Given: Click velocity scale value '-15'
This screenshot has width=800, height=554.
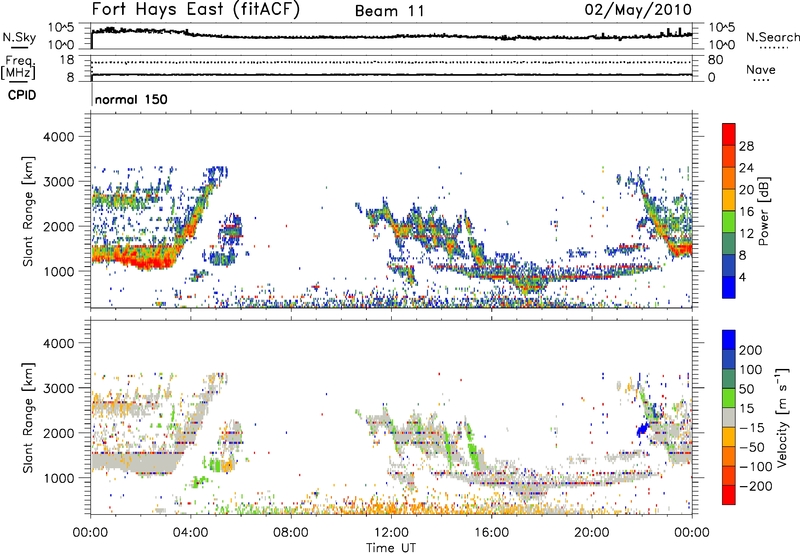Looking at the screenshot, I should tap(752, 428).
